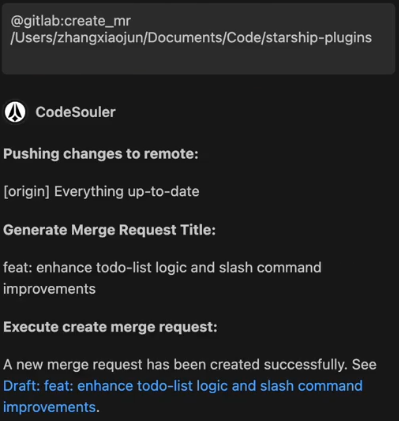Click the 'Draft:' prefix of the link
The image size is (399, 421).
coord(22,386)
